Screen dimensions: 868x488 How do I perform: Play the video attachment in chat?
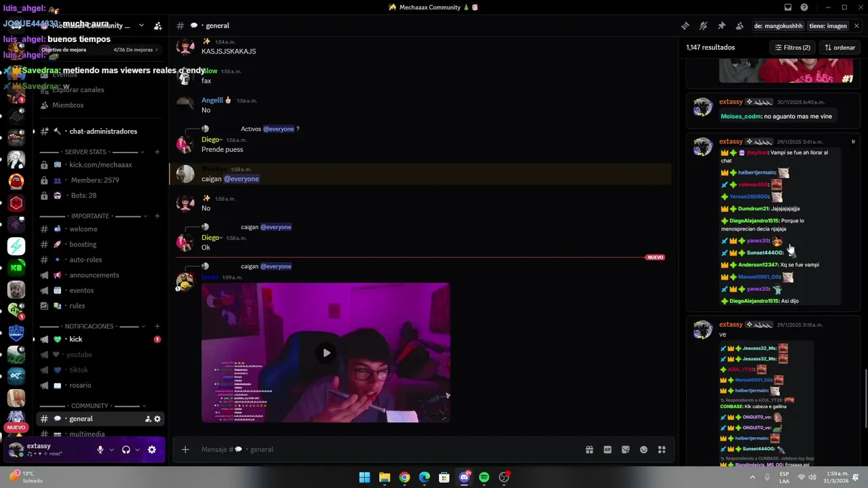click(x=326, y=352)
